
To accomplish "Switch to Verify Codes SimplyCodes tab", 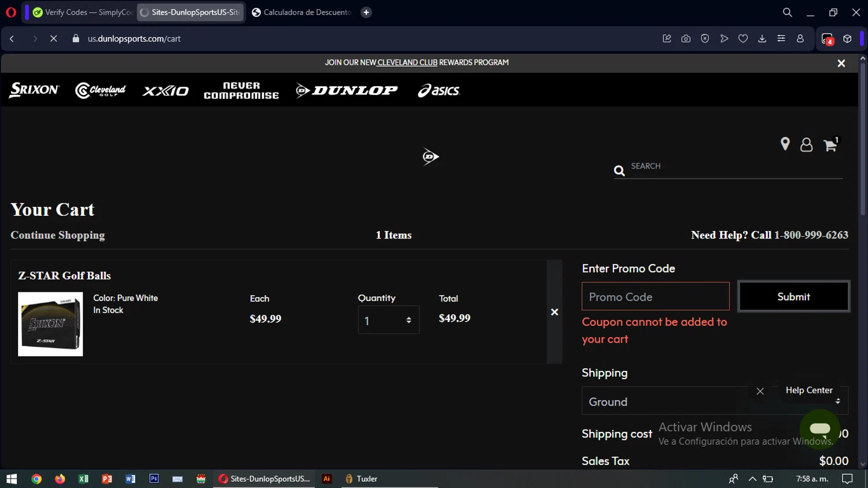I will coord(83,12).
